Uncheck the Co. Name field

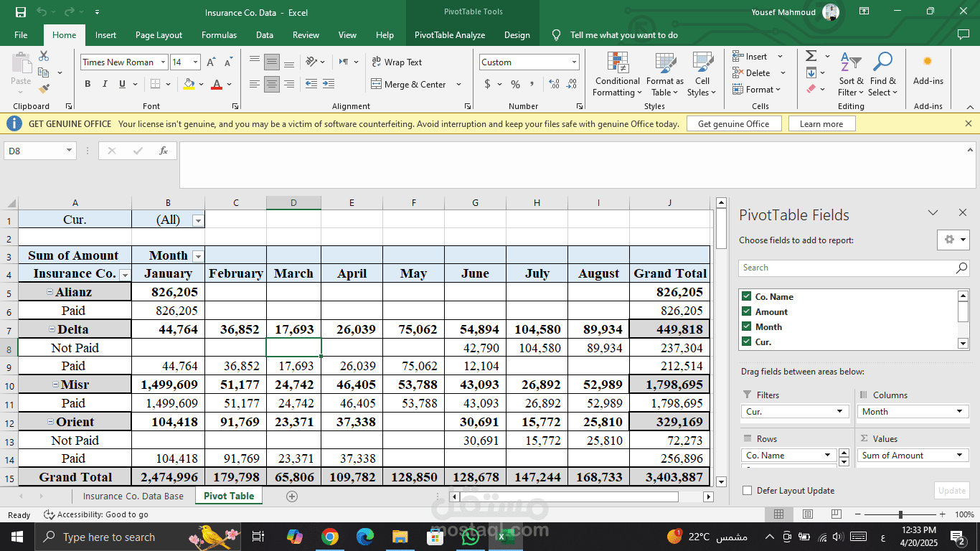tap(747, 296)
